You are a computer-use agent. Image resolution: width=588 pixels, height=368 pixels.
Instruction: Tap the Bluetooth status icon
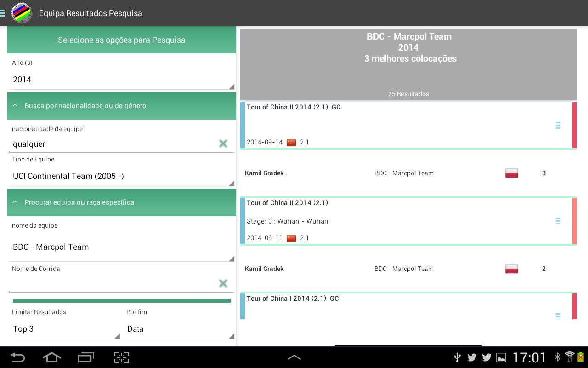(558, 357)
